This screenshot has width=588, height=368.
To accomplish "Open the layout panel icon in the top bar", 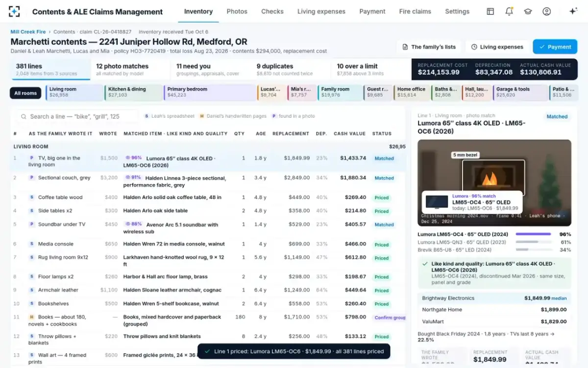I will coord(490,11).
